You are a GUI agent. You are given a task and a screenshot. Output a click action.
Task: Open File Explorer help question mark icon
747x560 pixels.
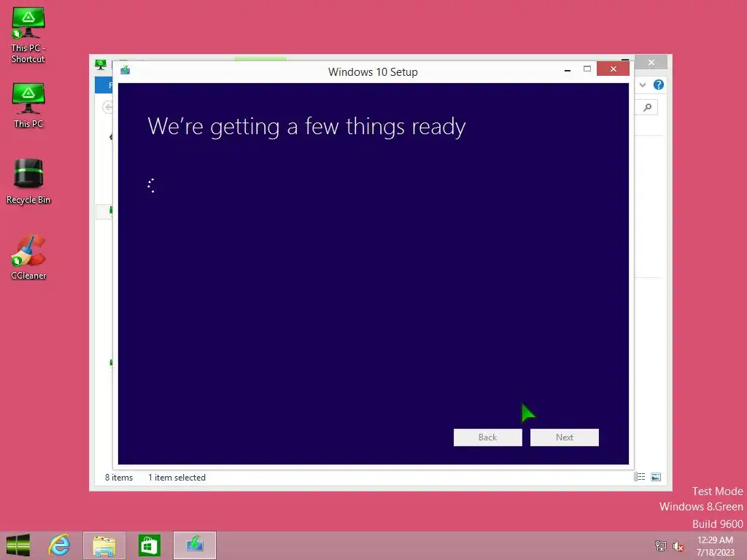click(x=659, y=85)
